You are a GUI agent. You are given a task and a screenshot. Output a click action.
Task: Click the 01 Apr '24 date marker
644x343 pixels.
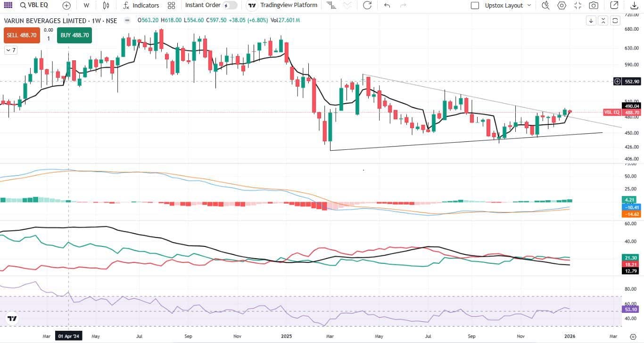tap(69, 336)
